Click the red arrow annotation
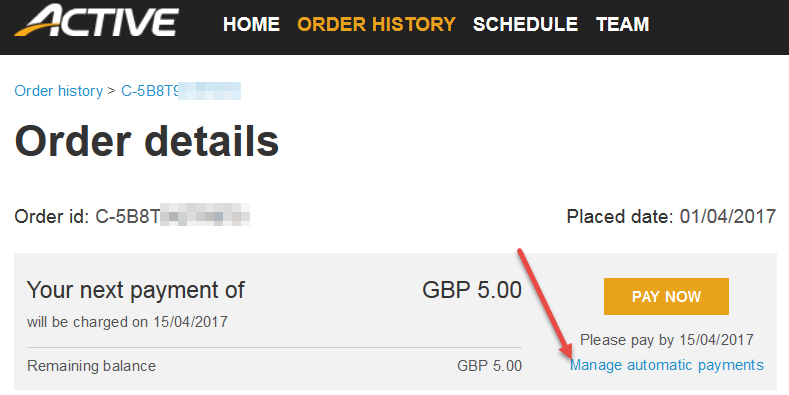The image size is (789, 395). click(x=545, y=304)
